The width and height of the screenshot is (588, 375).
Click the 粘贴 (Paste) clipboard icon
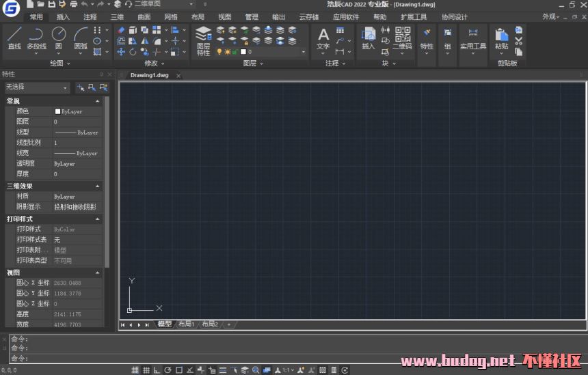[501, 38]
